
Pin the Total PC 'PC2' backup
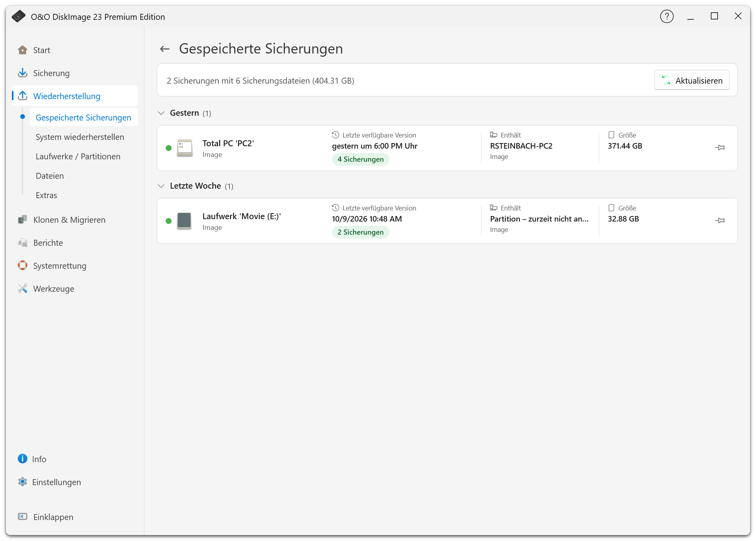coord(720,148)
